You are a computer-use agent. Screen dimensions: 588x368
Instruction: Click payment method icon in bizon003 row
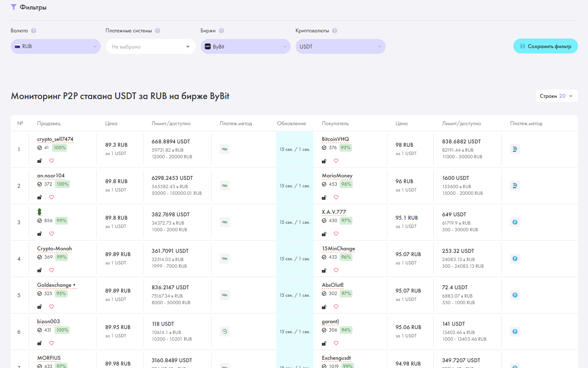click(225, 332)
